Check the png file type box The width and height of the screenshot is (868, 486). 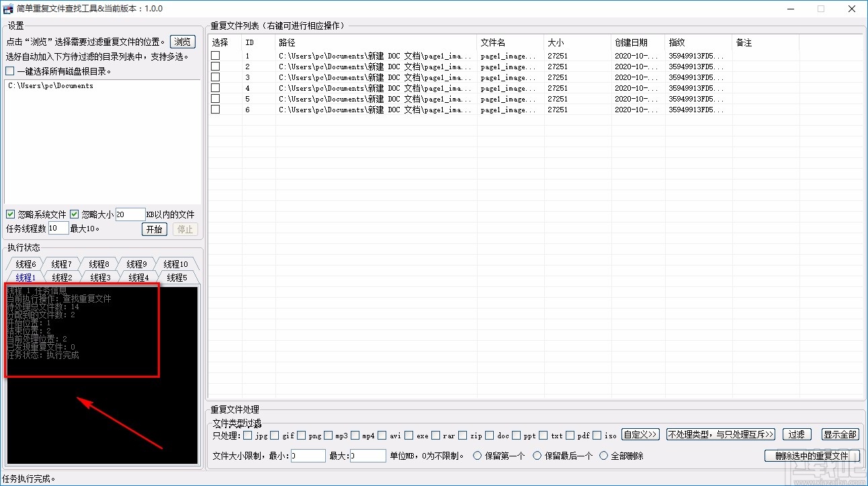pos(302,435)
